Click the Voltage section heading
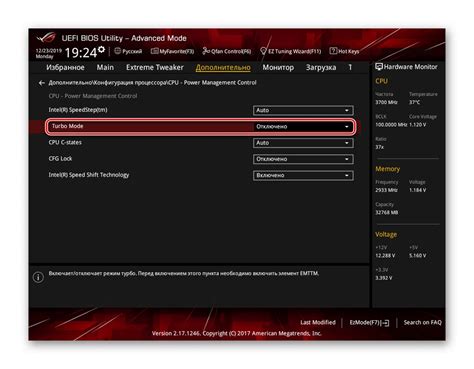This screenshot has height=369, width=474. pyautogui.click(x=386, y=235)
